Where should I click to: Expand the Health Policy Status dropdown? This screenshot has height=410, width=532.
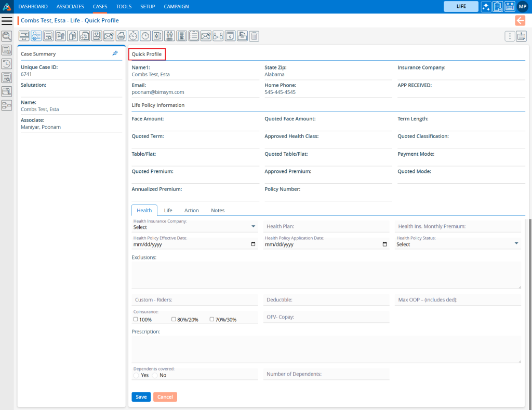(x=458, y=244)
